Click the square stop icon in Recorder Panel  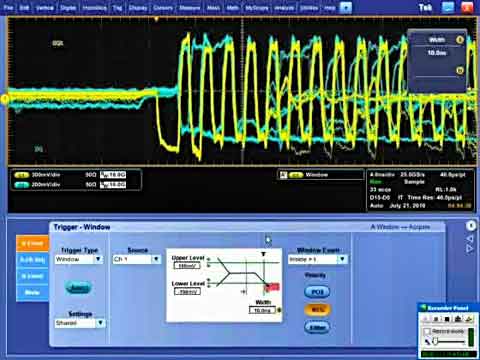(447, 319)
